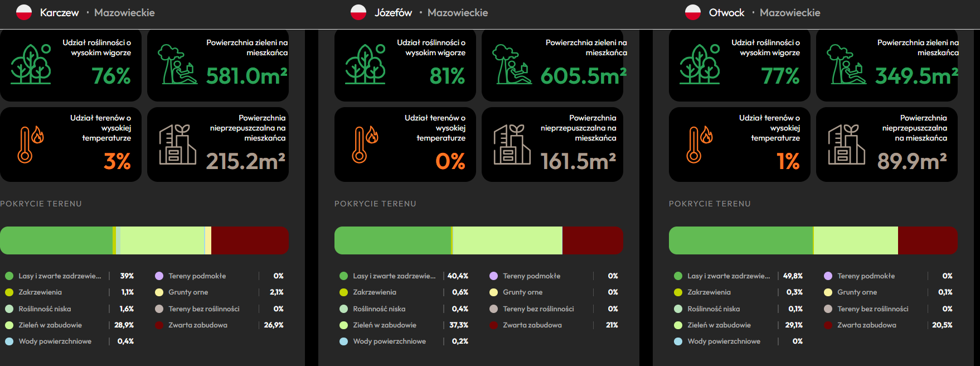Viewport: 980px width, 366px height.
Task: Click Otwock's 1% high temperature card
Action: click(x=740, y=145)
